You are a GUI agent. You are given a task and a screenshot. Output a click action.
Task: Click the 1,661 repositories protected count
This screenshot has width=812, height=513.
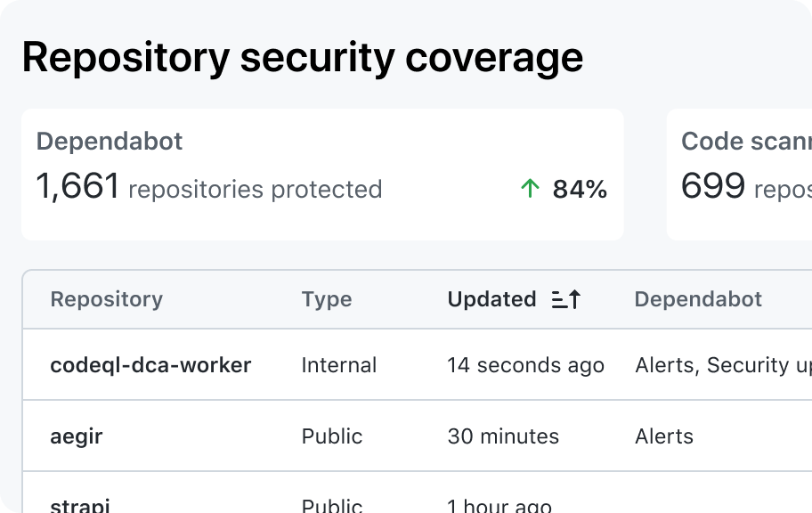tap(209, 186)
